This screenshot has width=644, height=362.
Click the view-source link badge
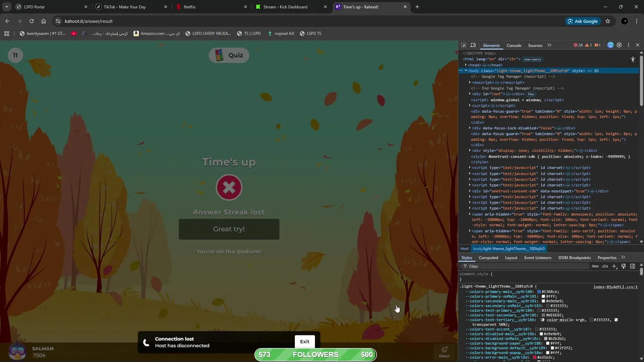pos(532,59)
